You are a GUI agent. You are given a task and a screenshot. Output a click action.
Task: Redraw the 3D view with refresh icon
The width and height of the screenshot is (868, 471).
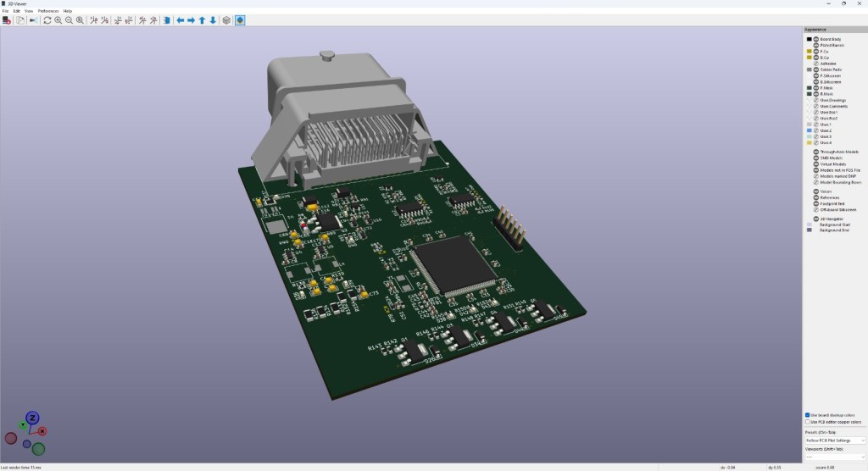[47, 20]
